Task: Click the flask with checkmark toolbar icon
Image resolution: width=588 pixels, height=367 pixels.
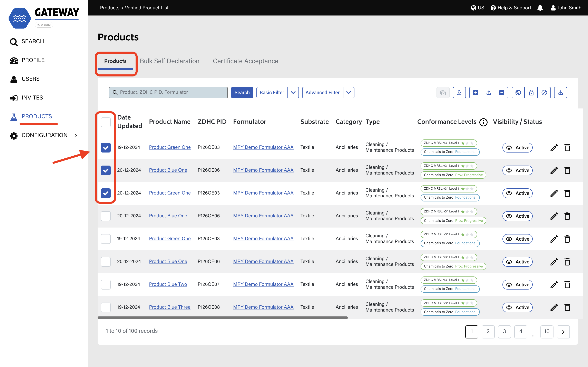Action: (x=459, y=93)
